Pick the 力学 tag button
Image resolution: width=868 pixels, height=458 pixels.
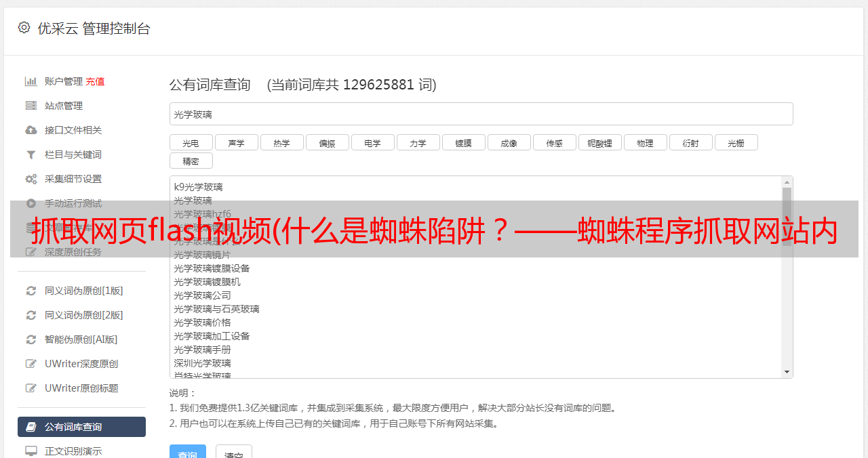[418, 142]
